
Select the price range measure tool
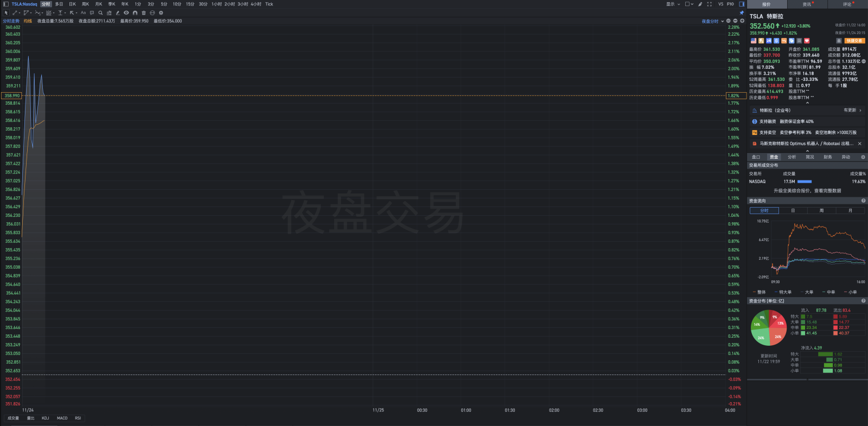tap(60, 12)
